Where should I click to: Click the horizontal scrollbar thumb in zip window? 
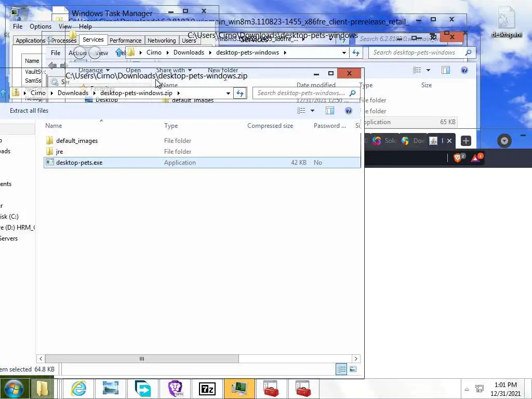(142, 358)
